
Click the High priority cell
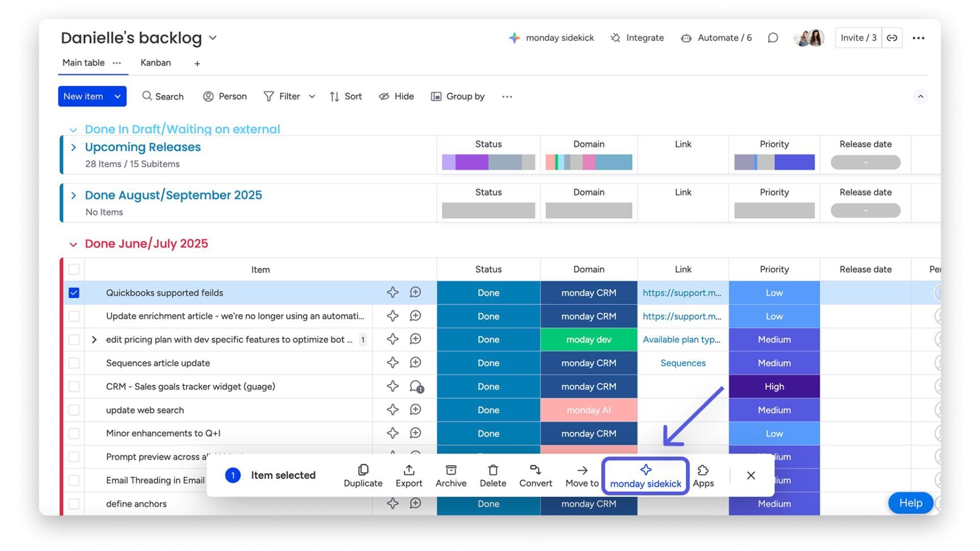pos(774,387)
